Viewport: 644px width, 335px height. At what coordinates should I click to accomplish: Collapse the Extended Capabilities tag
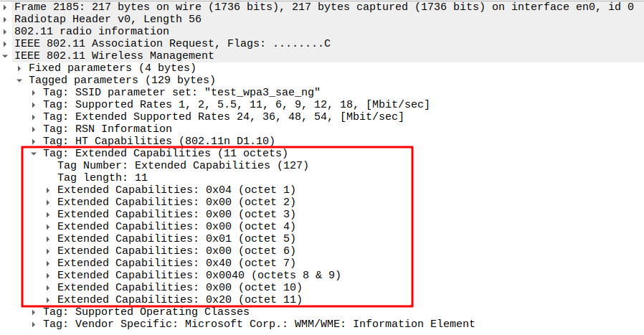coord(34,153)
